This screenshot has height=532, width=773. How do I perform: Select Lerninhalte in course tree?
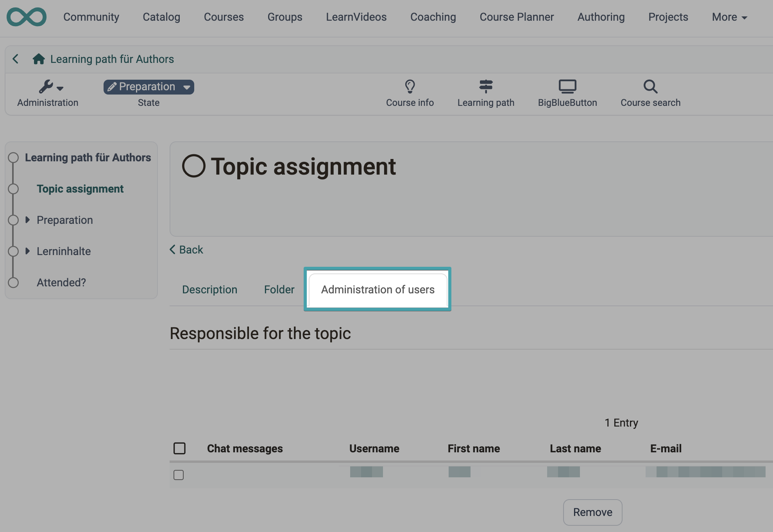(64, 252)
